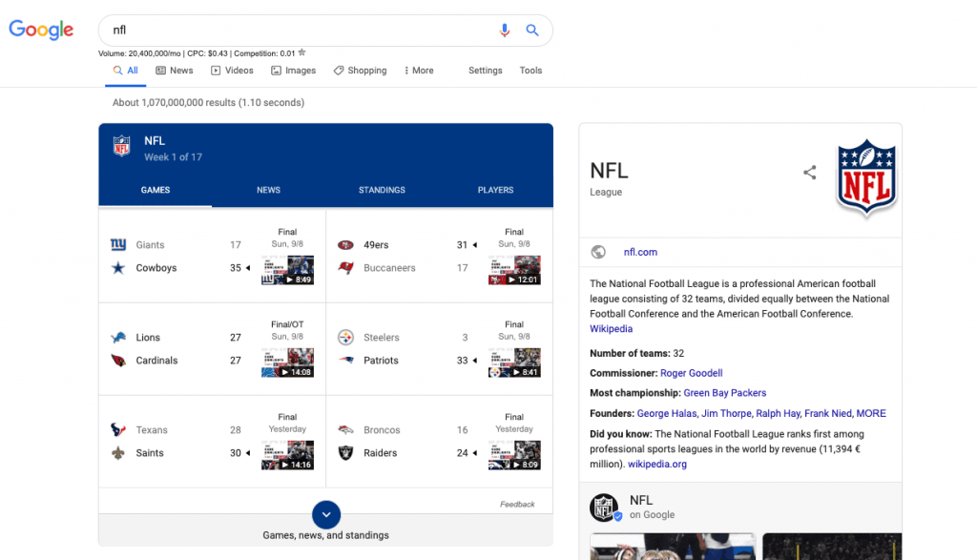This screenshot has width=977, height=560.
Task: Switch to the Videos search tab
Action: 233,71
